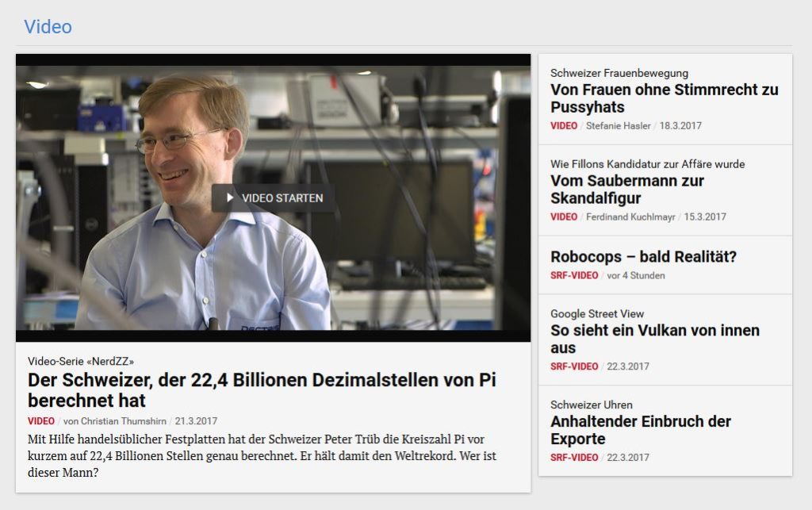Click the main video thumbnail image
The width and height of the screenshot is (812, 510).
[273, 197]
